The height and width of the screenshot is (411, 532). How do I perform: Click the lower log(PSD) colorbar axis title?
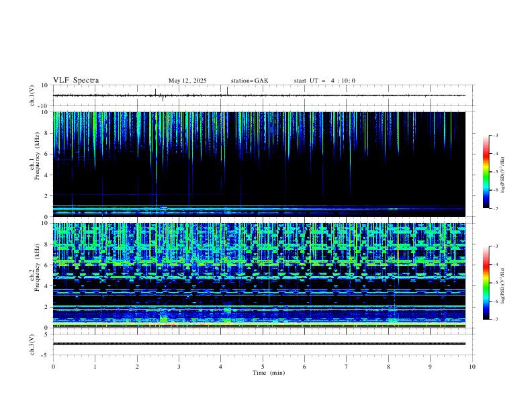coord(503,285)
